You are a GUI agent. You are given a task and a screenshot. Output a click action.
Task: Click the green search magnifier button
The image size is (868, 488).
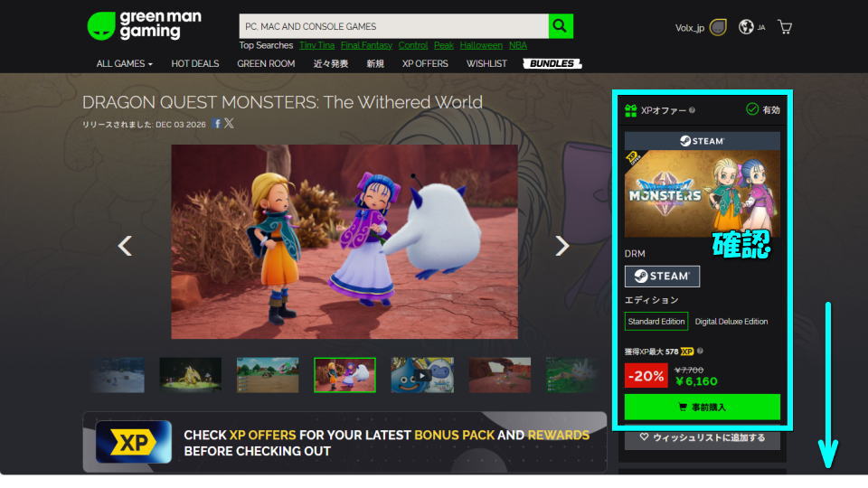click(561, 26)
